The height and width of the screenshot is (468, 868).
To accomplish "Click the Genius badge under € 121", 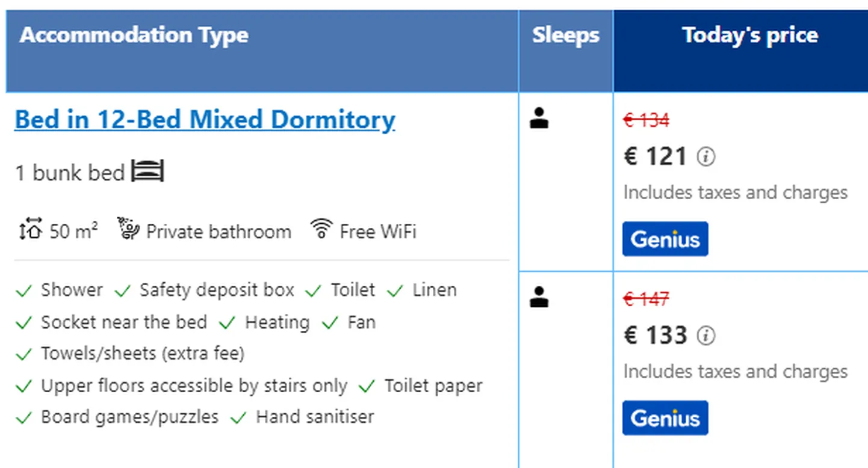I will pyautogui.click(x=665, y=239).
